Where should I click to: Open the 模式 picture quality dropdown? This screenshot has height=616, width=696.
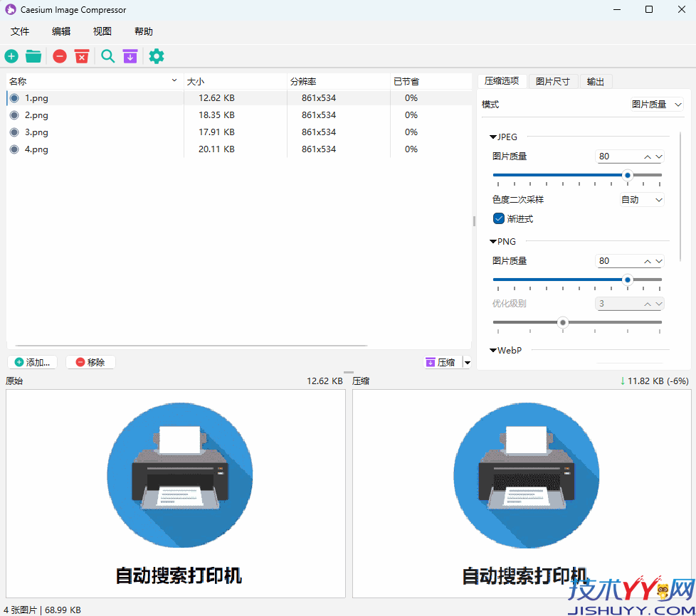[656, 104]
